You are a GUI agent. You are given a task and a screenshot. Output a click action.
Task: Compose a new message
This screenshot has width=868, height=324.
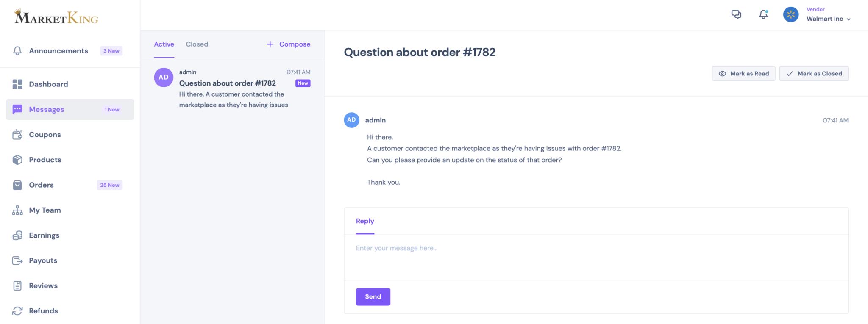[288, 44]
